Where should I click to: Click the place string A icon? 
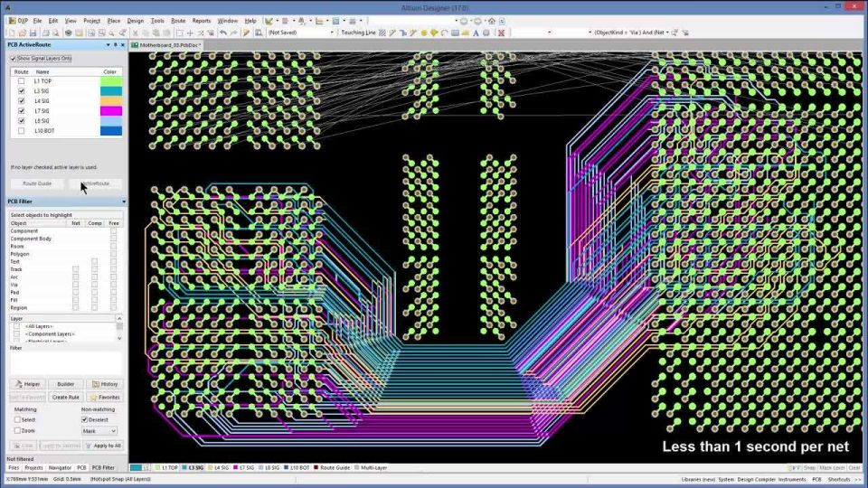[476, 33]
